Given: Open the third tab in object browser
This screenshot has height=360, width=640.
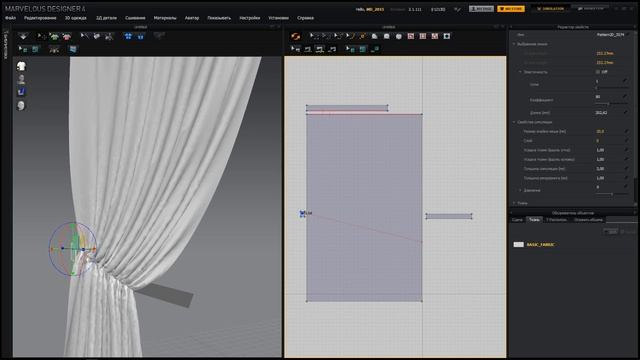Looking at the screenshot, I should 556,220.
